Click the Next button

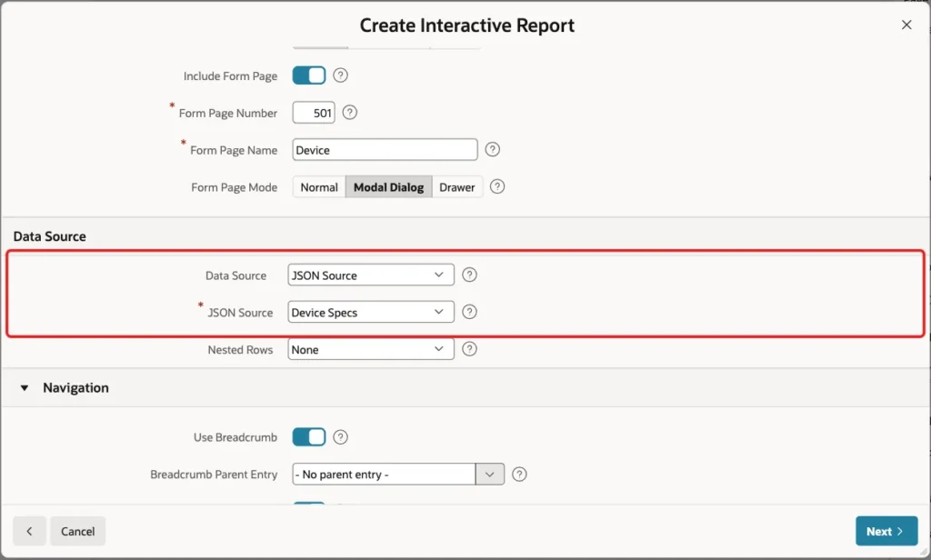click(x=886, y=531)
